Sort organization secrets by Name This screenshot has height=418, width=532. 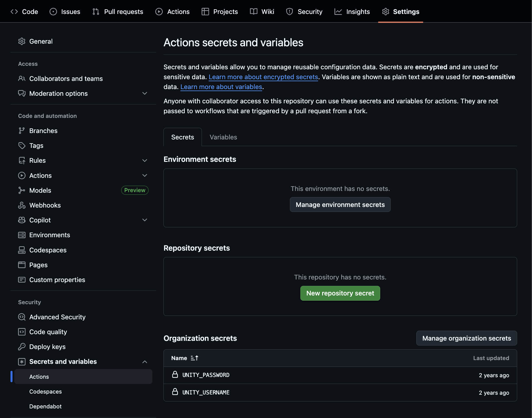click(185, 358)
